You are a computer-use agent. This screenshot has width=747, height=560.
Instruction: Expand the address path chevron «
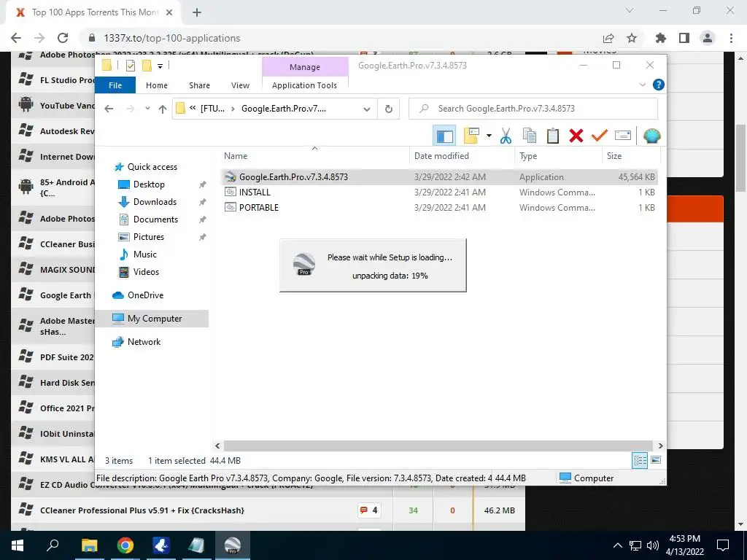[x=193, y=108]
